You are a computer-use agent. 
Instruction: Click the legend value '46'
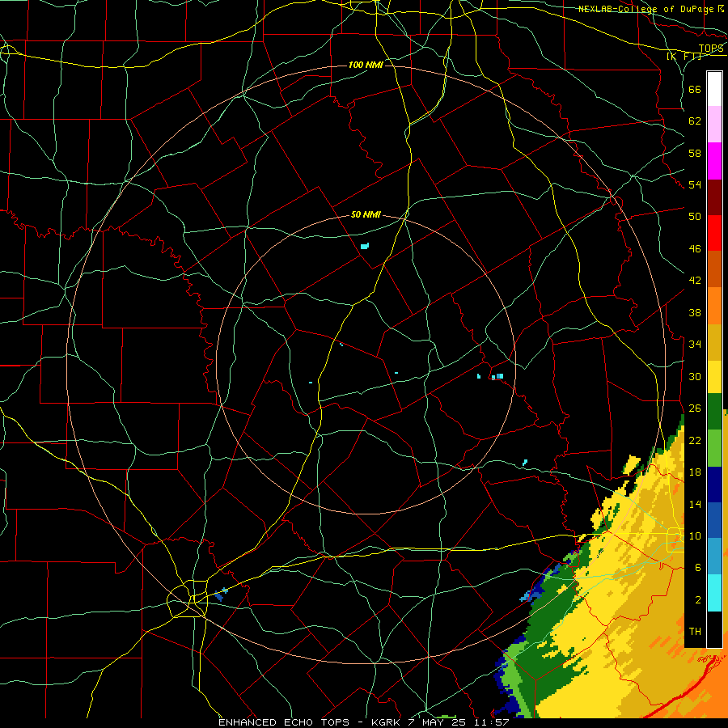click(x=695, y=249)
